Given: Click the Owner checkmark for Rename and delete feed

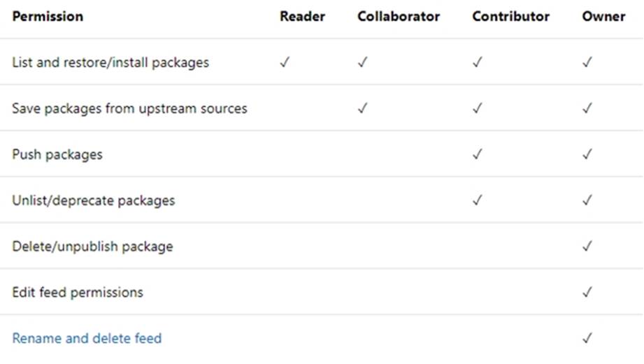Looking at the screenshot, I should [x=587, y=339].
